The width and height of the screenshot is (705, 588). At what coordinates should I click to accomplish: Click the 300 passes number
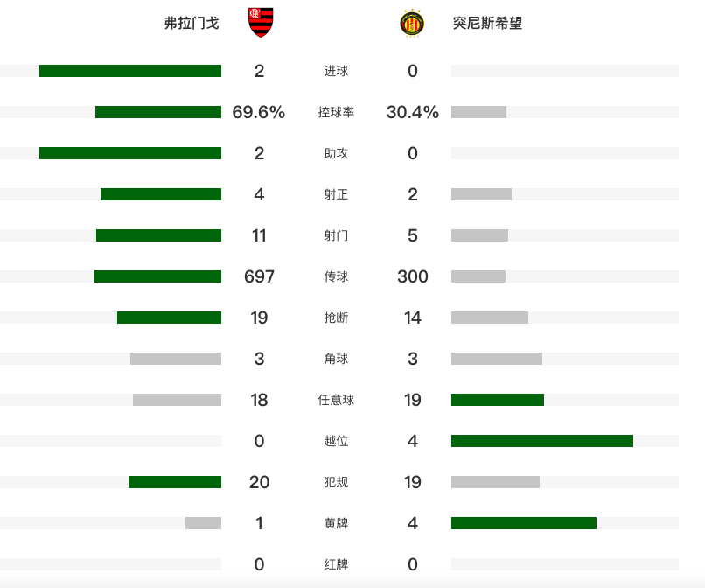[x=412, y=276]
